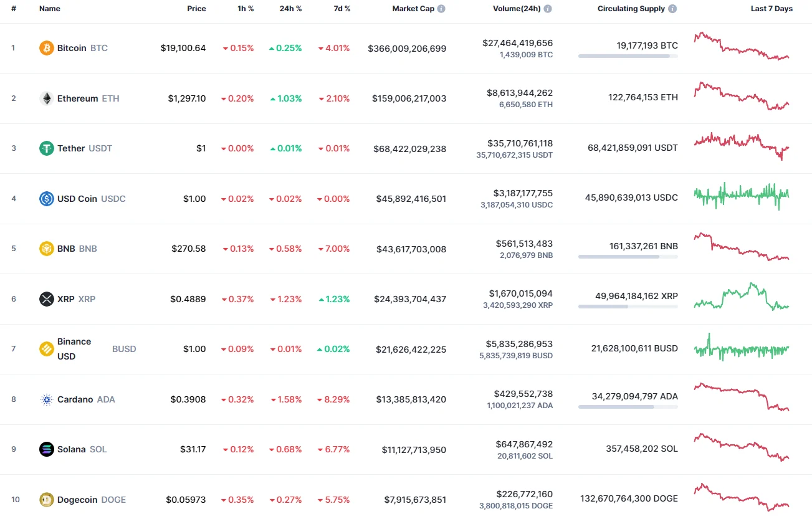Viewport: 812px width, 524px height.
Task: Click the Dogecoin logo icon
Action: tap(46, 499)
